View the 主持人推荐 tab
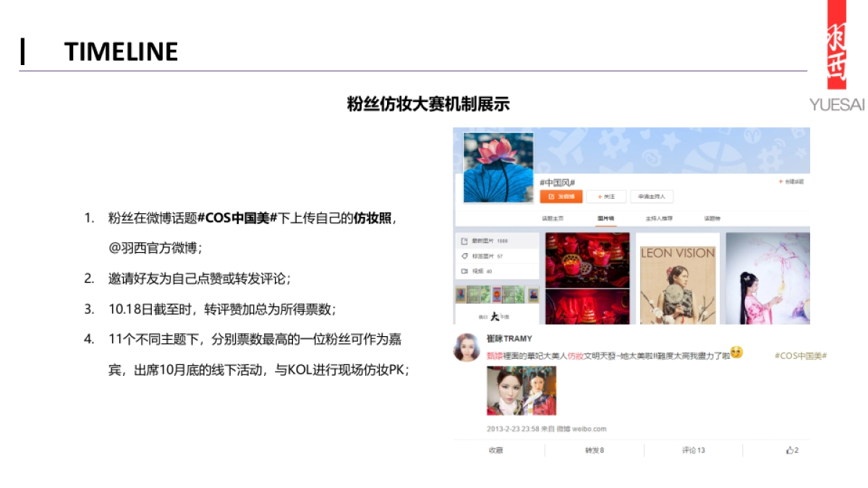The width and height of the screenshot is (868, 488). (659, 218)
